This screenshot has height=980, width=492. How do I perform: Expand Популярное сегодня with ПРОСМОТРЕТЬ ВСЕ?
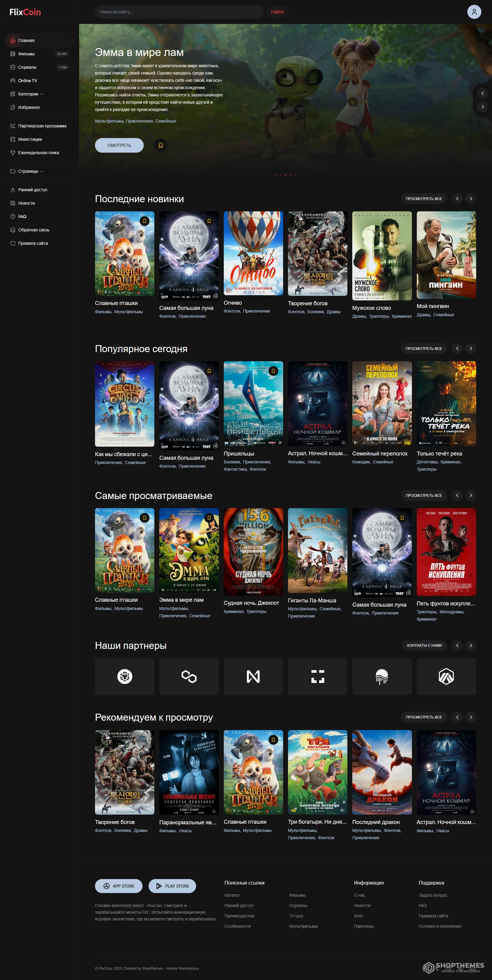(423, 348)
